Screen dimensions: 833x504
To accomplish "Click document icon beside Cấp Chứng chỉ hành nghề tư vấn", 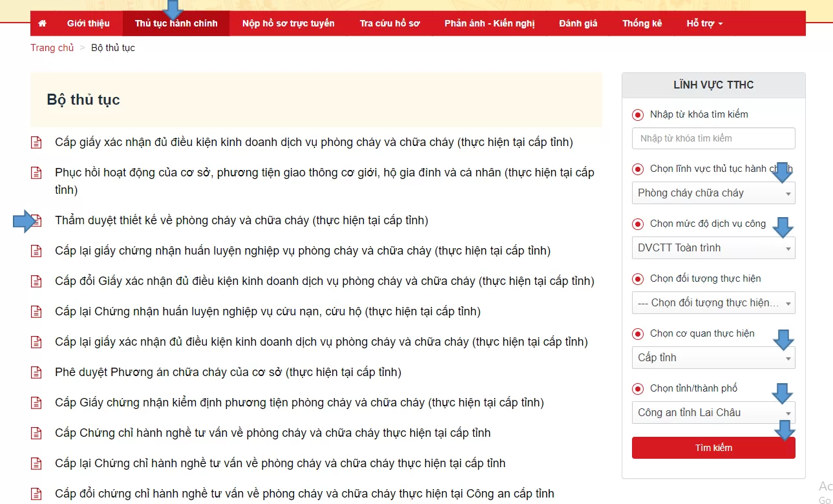I will [x=36, y=433].
